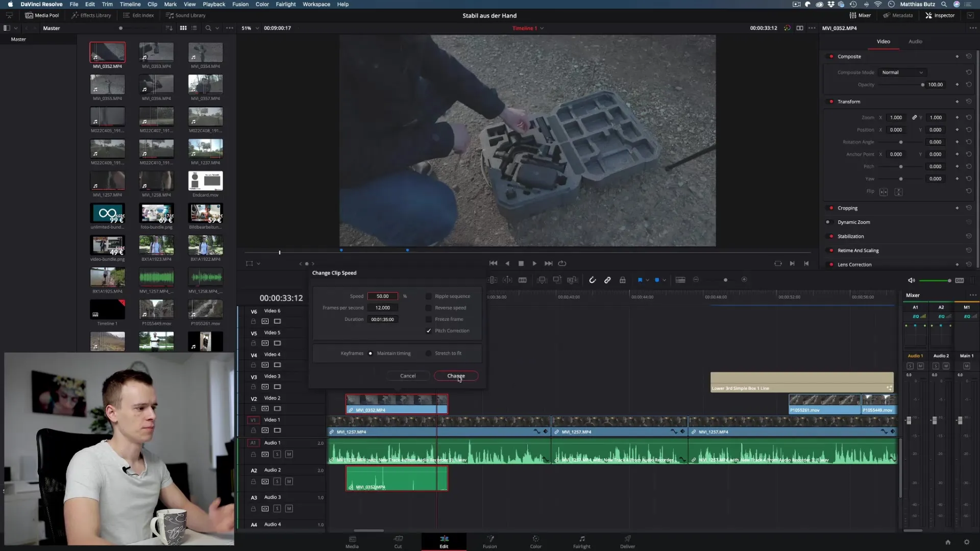This screenshot has width=980, height=551.
Task: Toggle timeline snapping magnet icon
Action: 592,280
